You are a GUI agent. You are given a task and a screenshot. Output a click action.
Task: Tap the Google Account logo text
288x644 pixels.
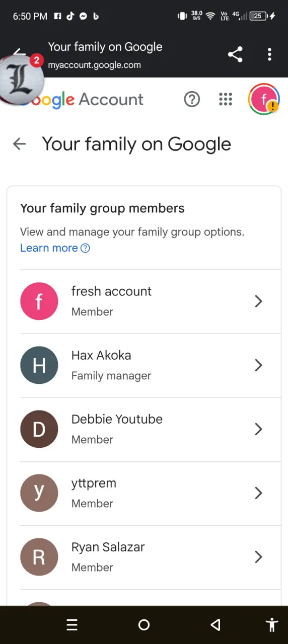click(82, 100)
